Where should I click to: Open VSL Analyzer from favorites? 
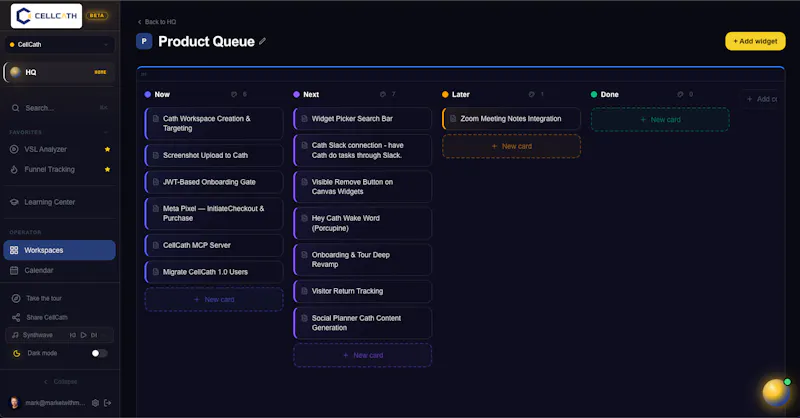click(45, 149)
